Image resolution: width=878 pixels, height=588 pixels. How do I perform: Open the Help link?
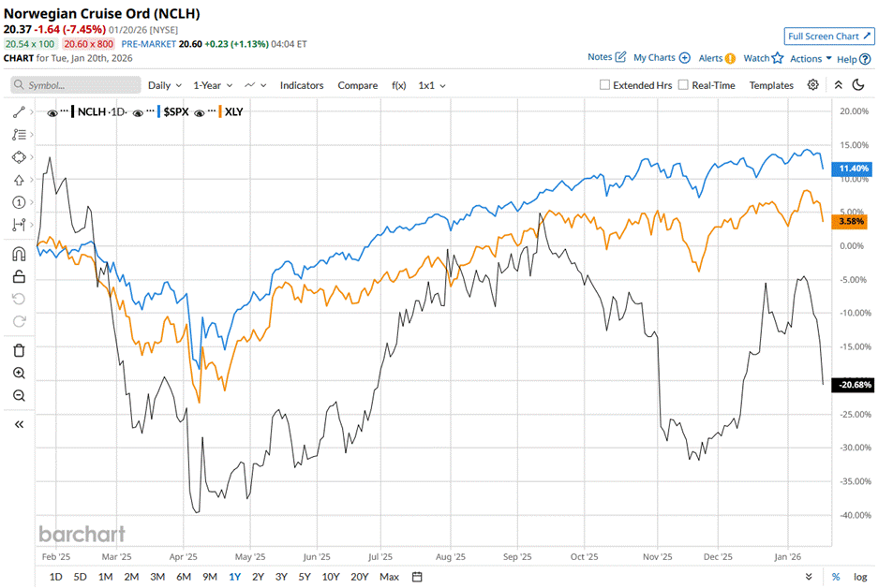854,59
